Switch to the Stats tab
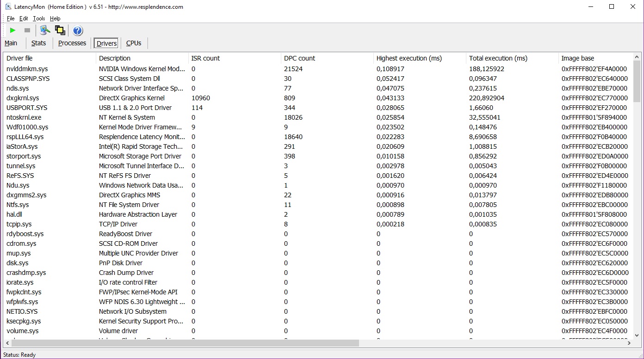644x359 pixels. click(x=39, y=43)
